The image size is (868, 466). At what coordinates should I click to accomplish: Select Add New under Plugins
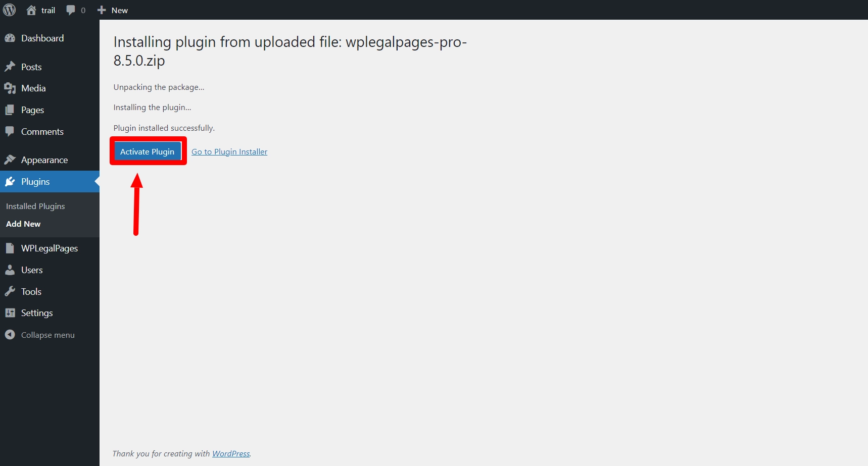pos(23,224)
